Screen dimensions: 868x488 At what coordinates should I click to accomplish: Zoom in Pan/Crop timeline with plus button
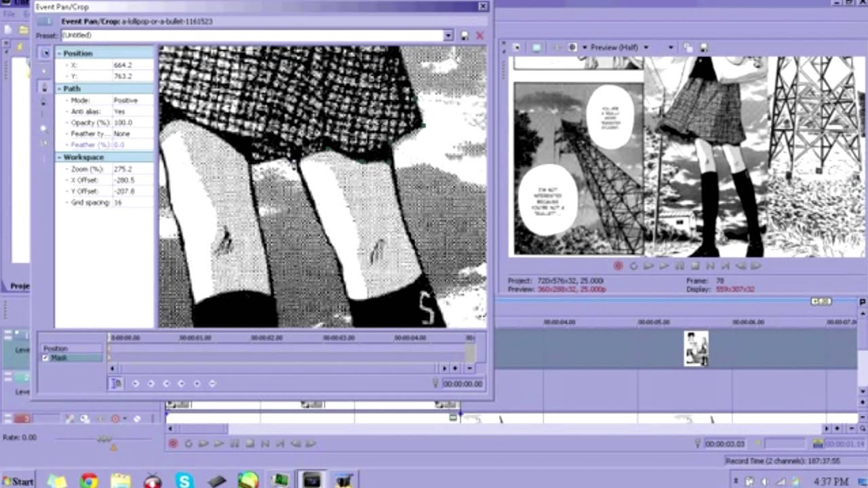coord(454,368)
